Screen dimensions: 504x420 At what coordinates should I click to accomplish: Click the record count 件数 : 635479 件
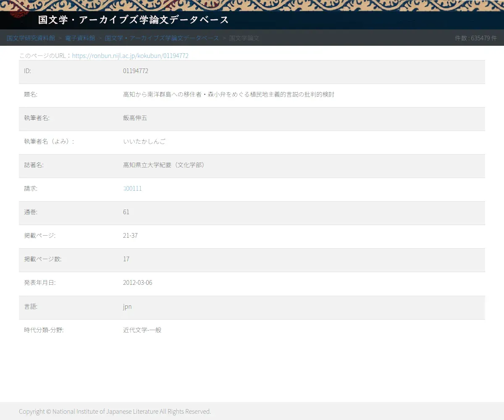476,38
